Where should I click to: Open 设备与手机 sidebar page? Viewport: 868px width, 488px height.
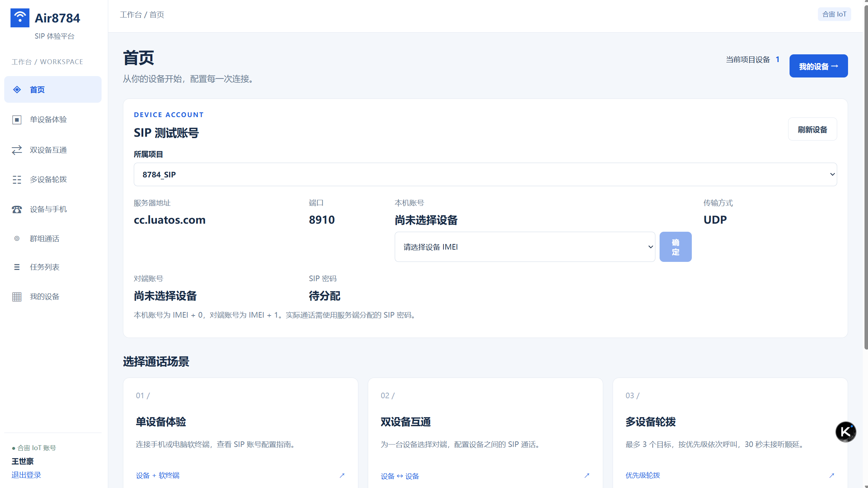[x=53, y=209]
